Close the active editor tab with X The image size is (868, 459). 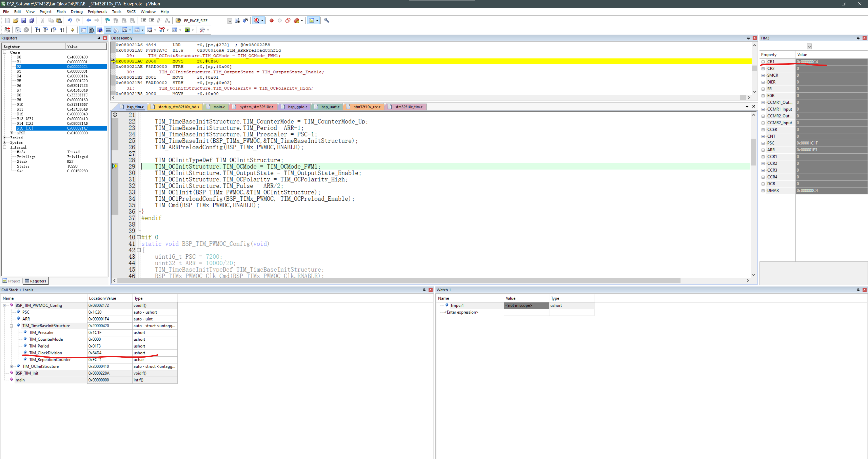[754, 106]
